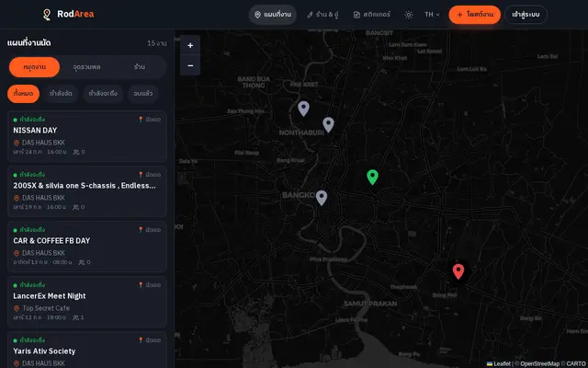Open the 200SX & silvia one S-chassis event
Screen dimensions: 588x368
pos(87,191)
